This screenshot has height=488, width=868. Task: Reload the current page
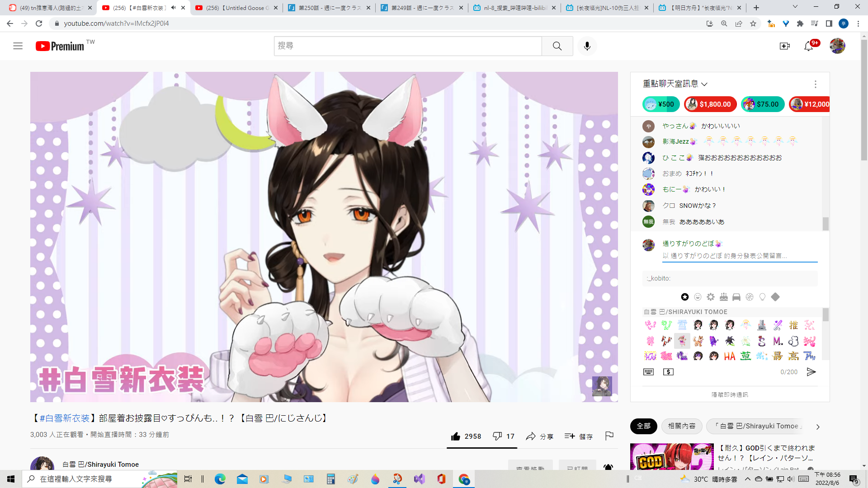[x=39, y=23]
